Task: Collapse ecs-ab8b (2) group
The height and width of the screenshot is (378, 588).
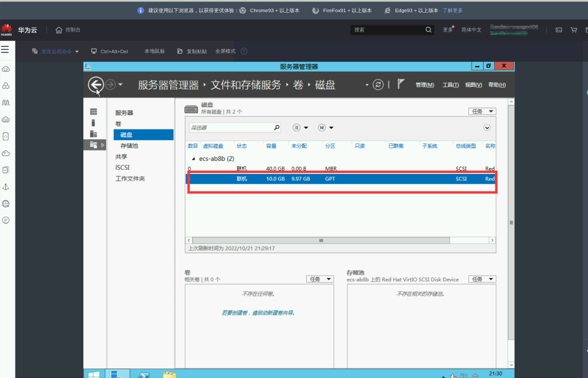Action: (x=193, y=159)
